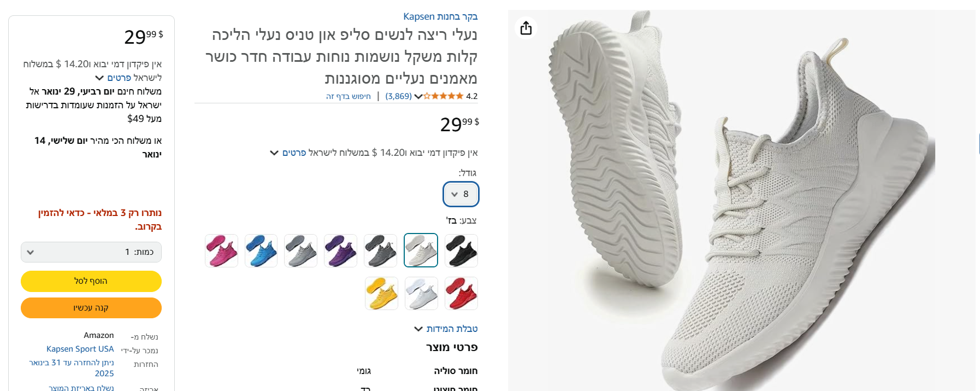Choose the yellow shoe color swatch
This screenshot has height=391, width=980.
point(381,293)
